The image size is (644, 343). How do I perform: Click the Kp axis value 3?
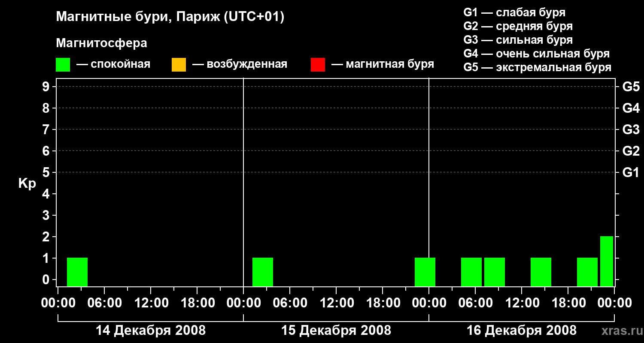pyautogui.click(x=47, y=215)
